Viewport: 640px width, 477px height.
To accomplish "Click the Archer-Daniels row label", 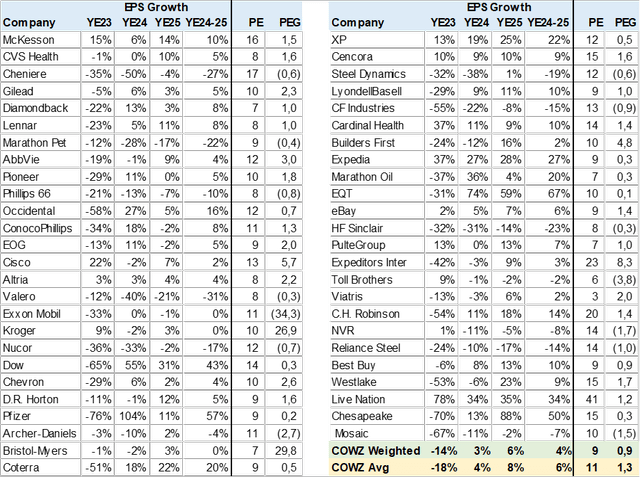I will pos(40,433).
